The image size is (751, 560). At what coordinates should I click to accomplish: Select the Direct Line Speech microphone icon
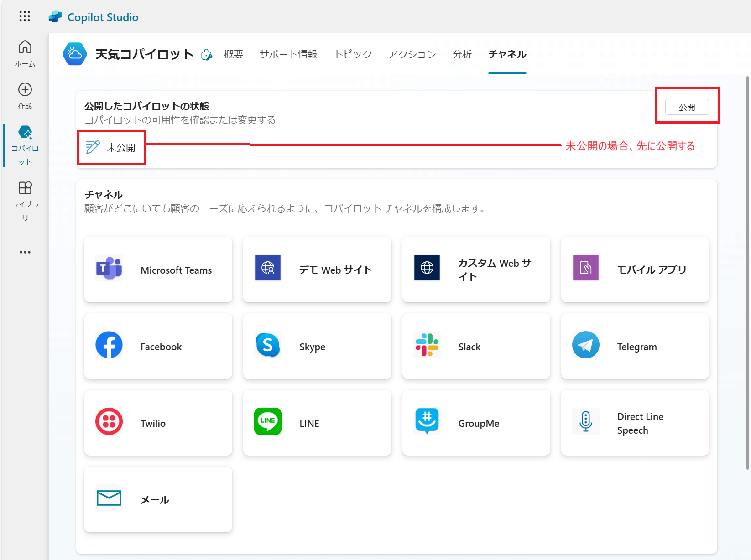point(586,421)
